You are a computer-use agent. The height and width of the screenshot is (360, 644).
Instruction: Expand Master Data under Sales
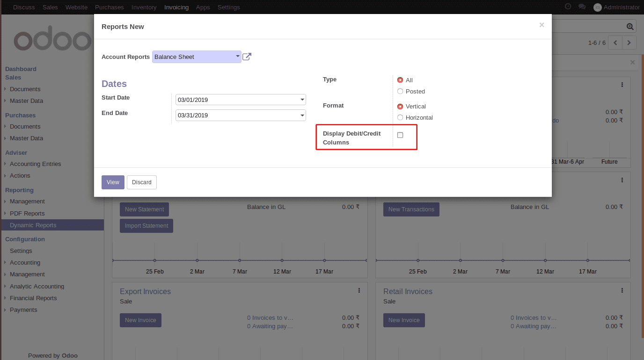point(26,101)
